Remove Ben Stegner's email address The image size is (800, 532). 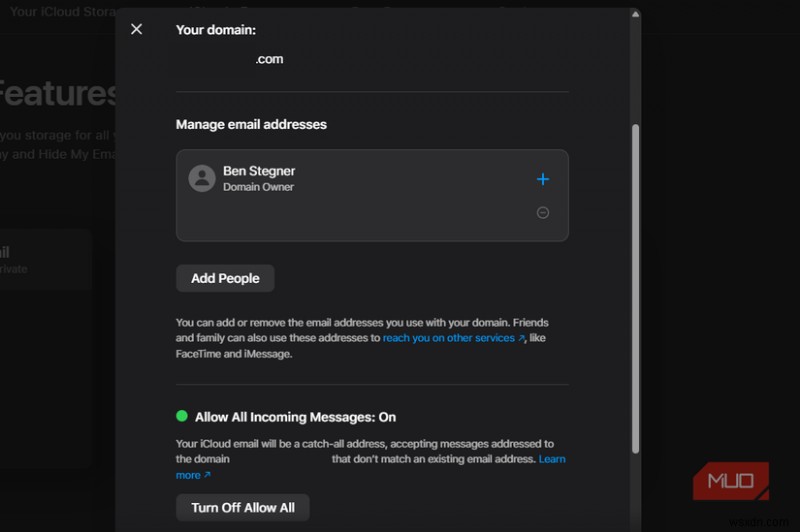pos(543,212)
